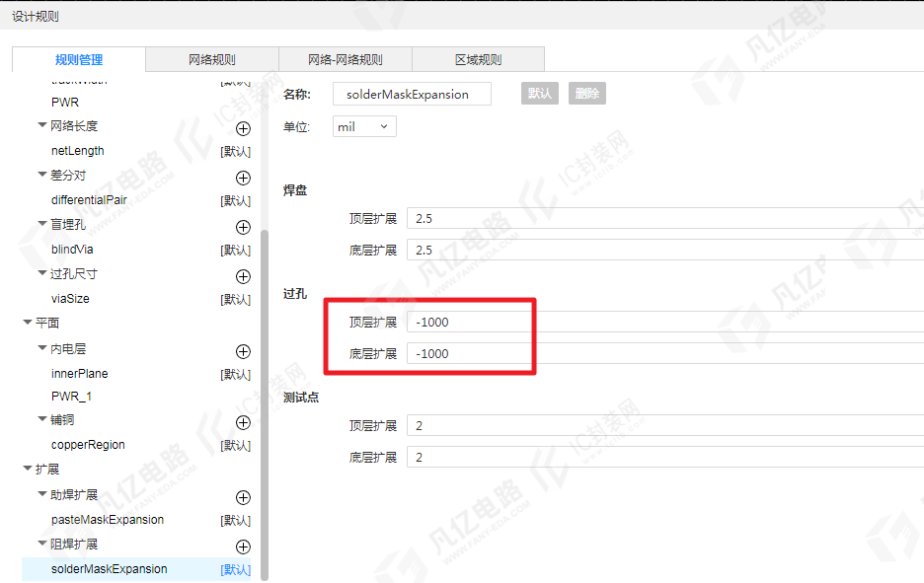Click the [默认] tag beside netLength
Screen dimensions: 924x583
tap(236, 152)
